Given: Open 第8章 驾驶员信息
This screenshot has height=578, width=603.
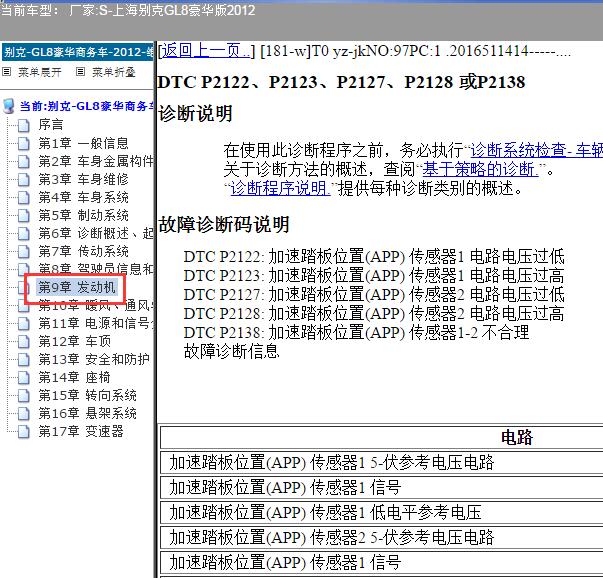Looking at the screenshot, I should click(x=96, y=269).
